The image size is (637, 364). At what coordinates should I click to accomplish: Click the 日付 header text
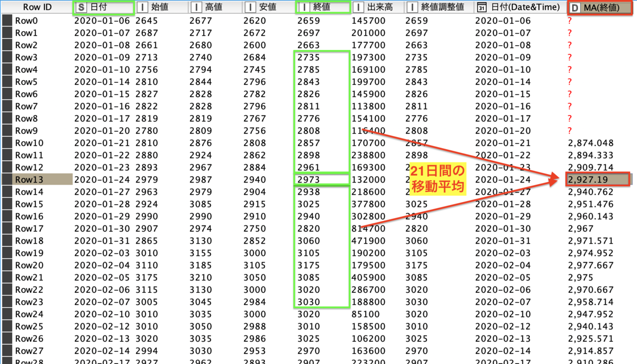click(x=99, y=7)
